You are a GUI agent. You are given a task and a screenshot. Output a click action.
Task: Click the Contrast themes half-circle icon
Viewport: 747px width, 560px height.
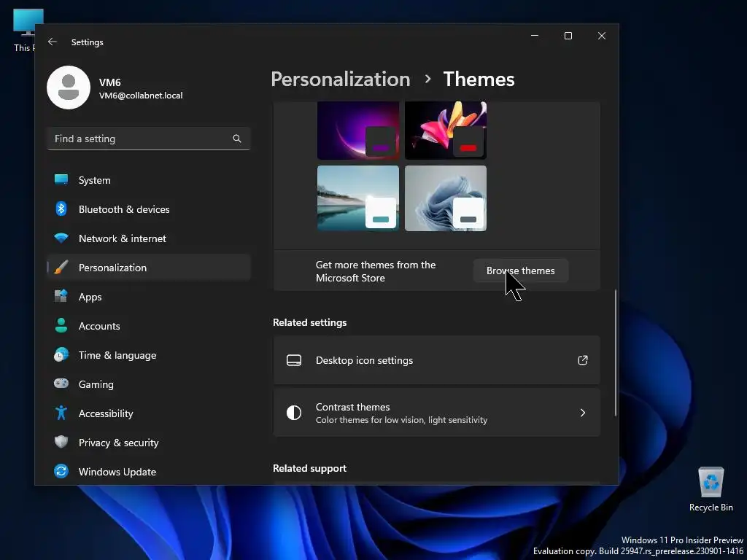294,413
